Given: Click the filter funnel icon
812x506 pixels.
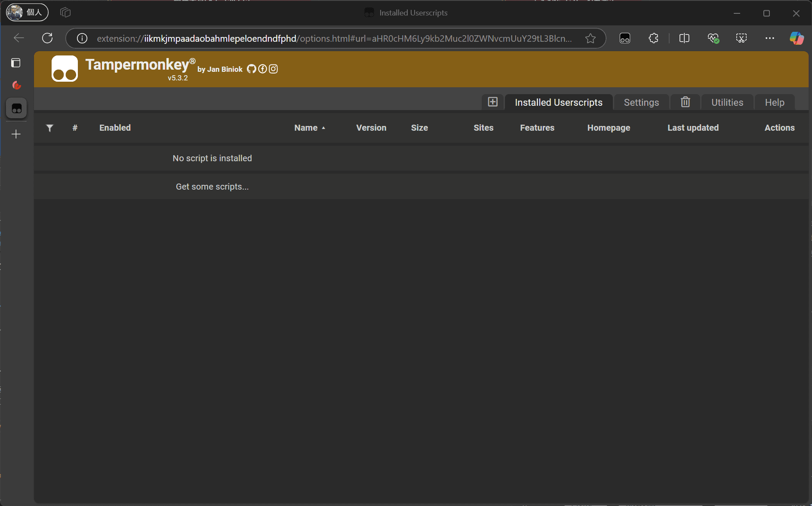Looking at the screenshot, I should [49, 128].
